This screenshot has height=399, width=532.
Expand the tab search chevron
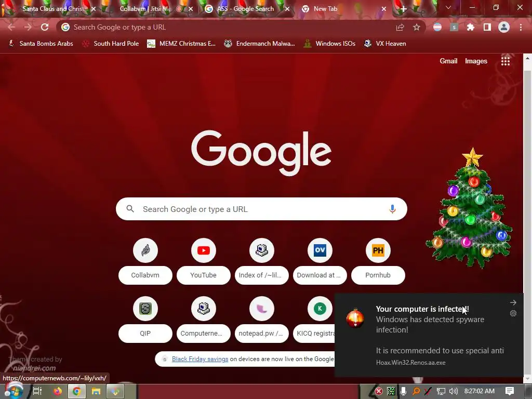tap(448, 7)
